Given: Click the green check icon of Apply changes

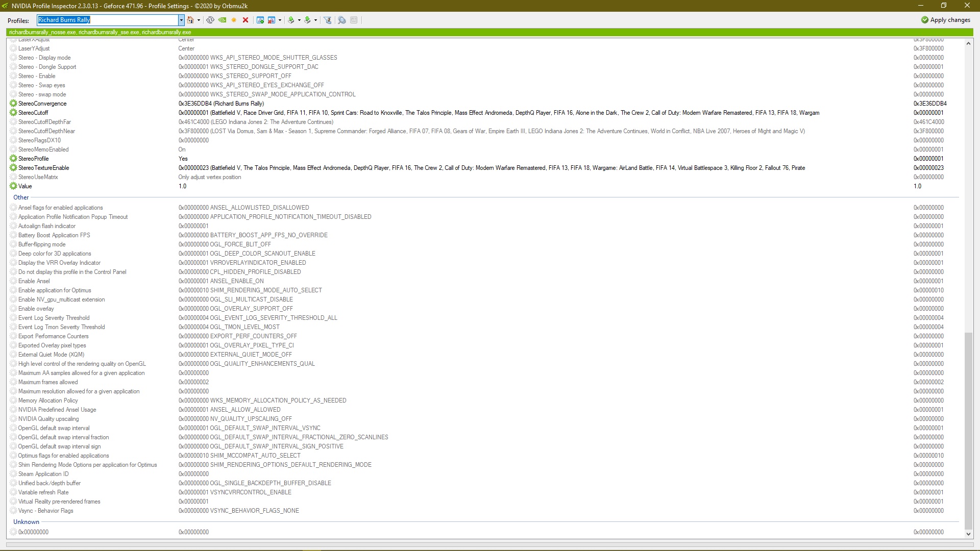Looking at the screenshot, I should pyautogui.click(x=924, y=20).
